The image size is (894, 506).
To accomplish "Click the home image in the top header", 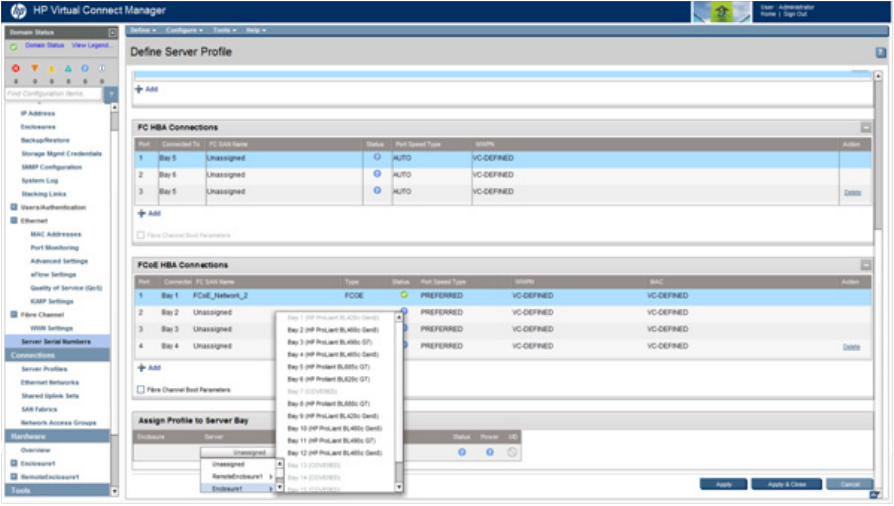I will [x=721, y=11].
